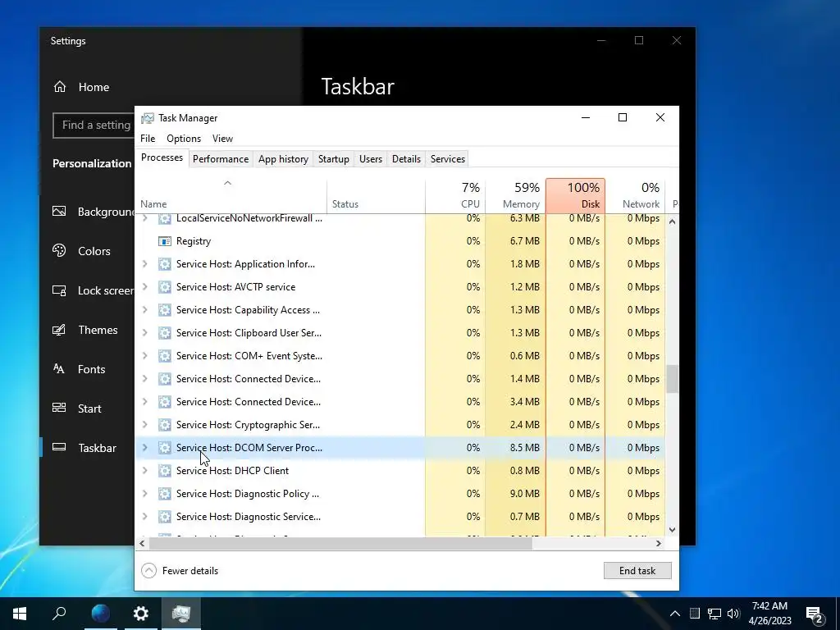Sort by the CPU column header
This screenshot has width=840, height=630.
tap(455, 195)
